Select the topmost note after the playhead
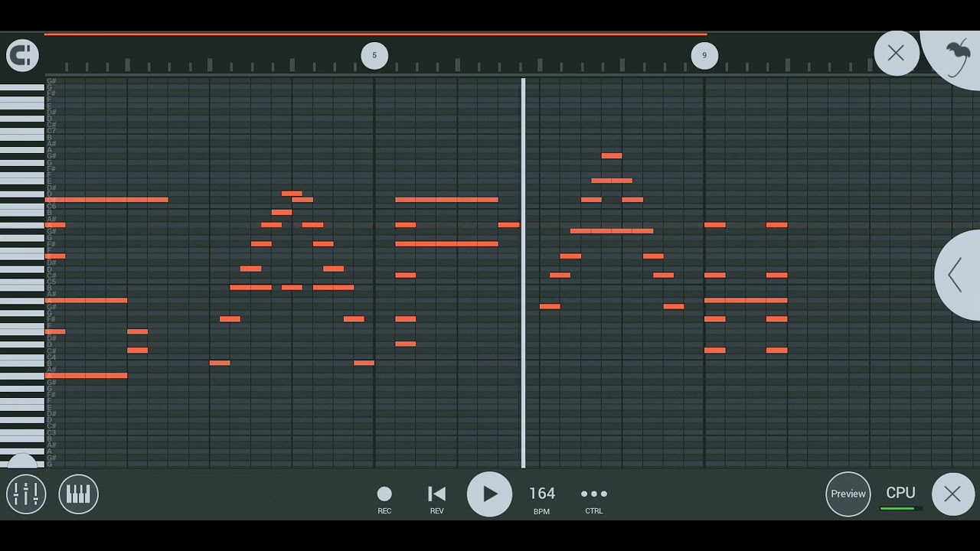Image resolution: width=980 pixels, height=551 pixels. 612,155
